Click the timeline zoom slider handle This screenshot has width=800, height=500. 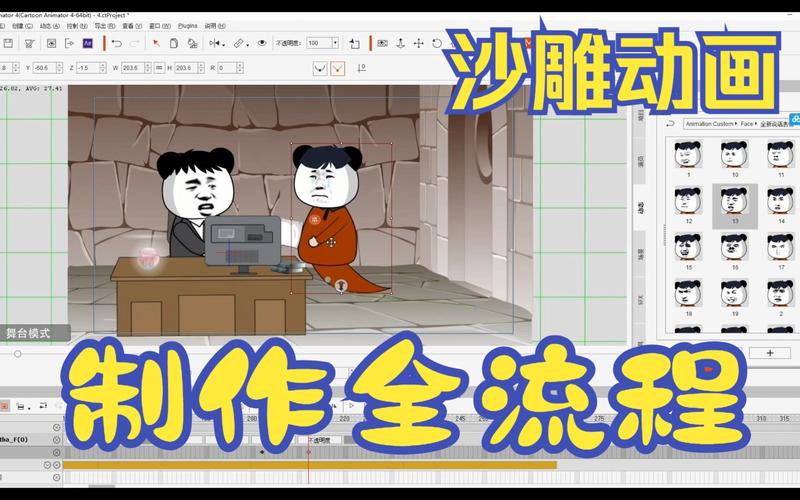pos(18,354)
